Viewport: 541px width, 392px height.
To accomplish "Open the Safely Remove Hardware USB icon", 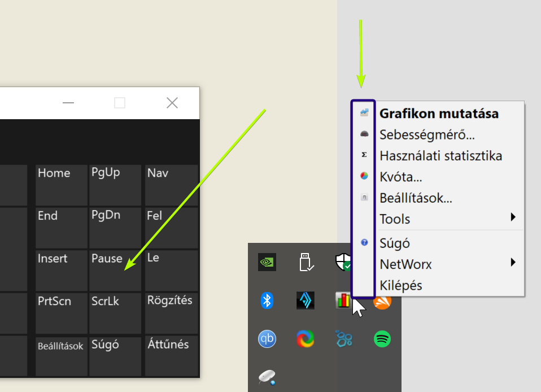I will coord(306,263).
